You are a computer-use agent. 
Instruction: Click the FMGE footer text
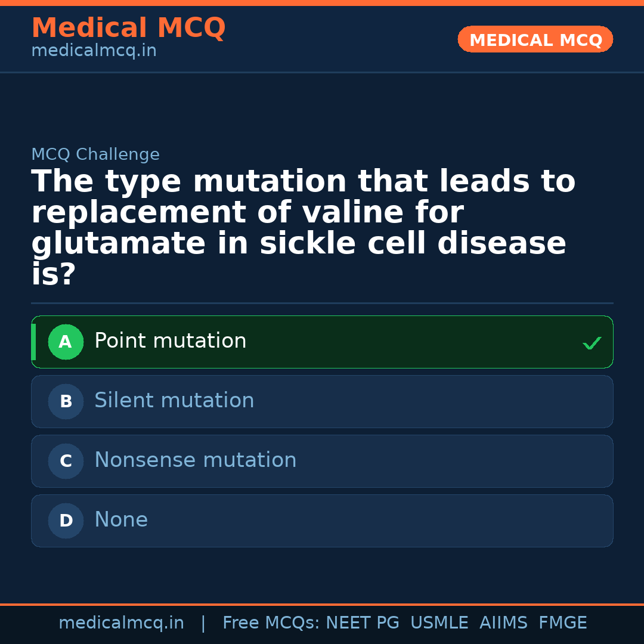(x=563, y=623)
